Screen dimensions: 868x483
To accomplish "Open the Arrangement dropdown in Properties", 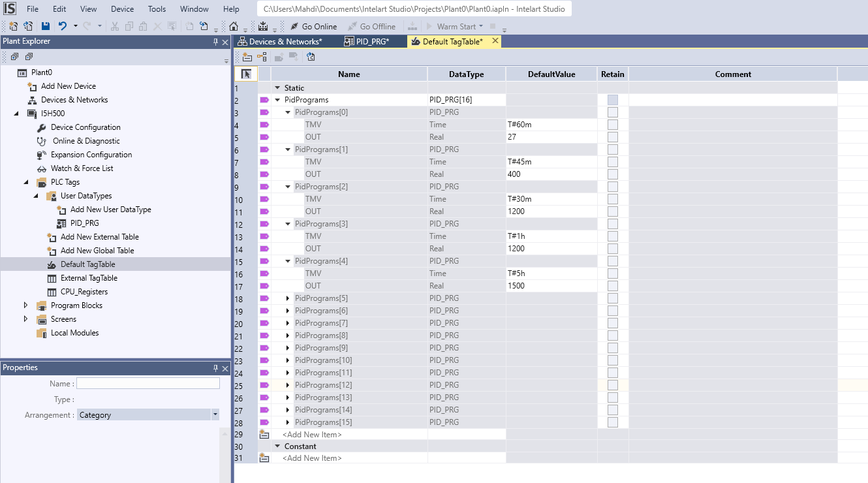I will [215, 414].
